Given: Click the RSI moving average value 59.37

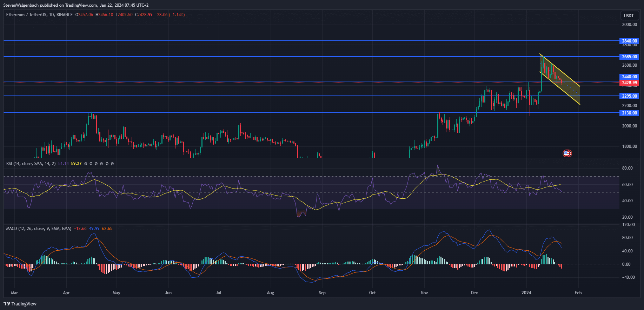Looking at the screenshot, I should (76, 164).
